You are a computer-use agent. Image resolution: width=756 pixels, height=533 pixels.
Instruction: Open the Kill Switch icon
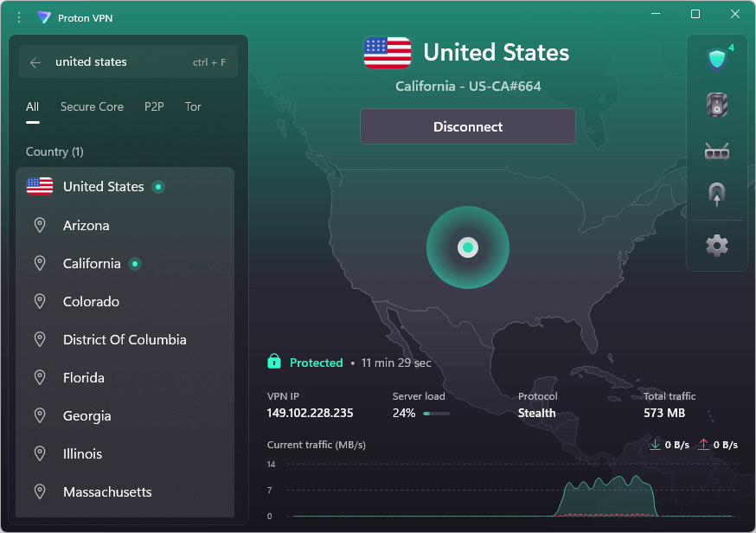coord(716,106)
